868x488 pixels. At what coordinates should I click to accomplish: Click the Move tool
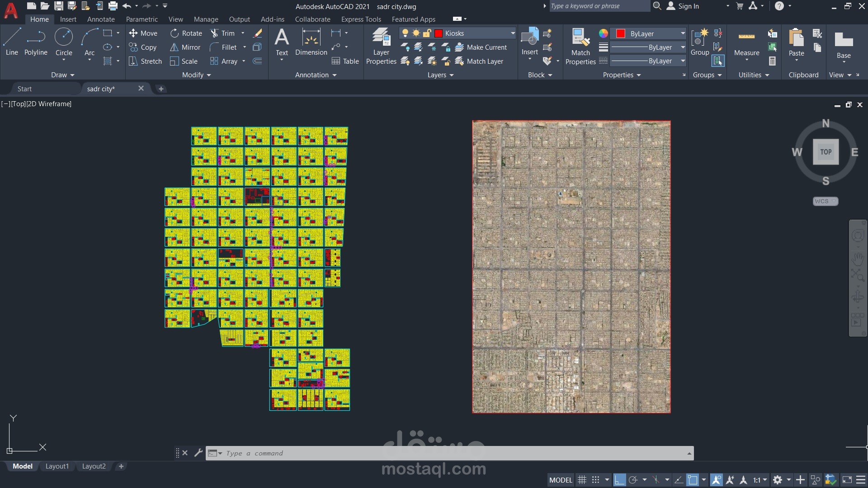tap(143, 33)
